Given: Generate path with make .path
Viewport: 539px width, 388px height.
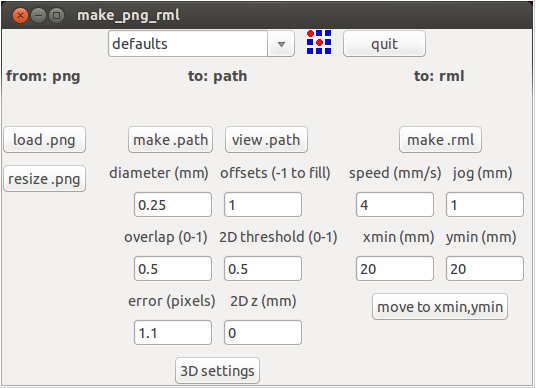Looking at the screenshot, I should pyautogui.click(x=170, y=140).
